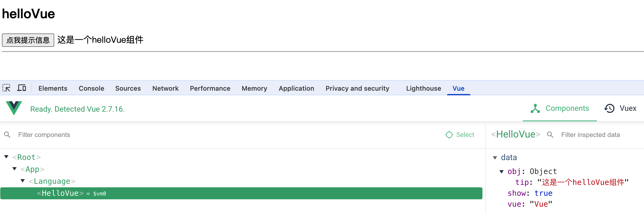The image size is (644, 214).
Task: Click the 点我提示信息 button
Action: [28, 40]
